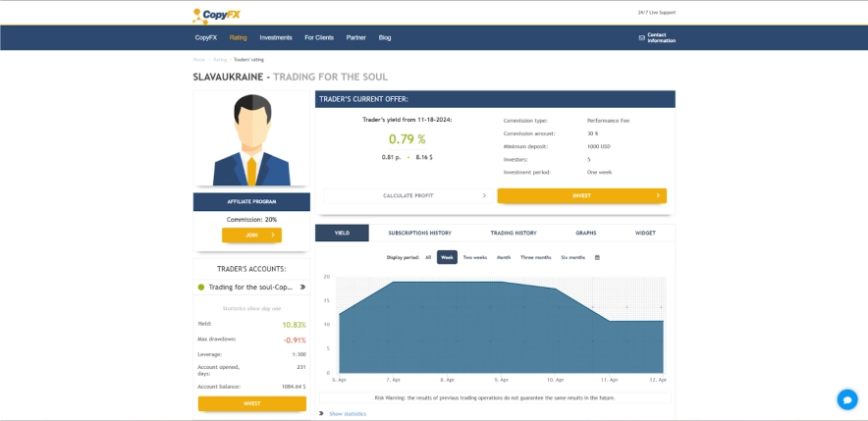
Task: Click the Join affiliate program button
Action: (x=251, y=236)
